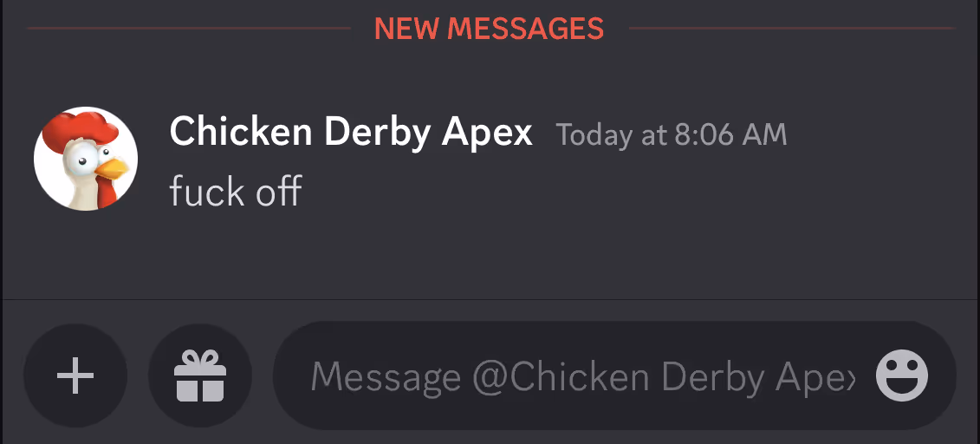Click the red line right of NEW MESSAGES

793,28
